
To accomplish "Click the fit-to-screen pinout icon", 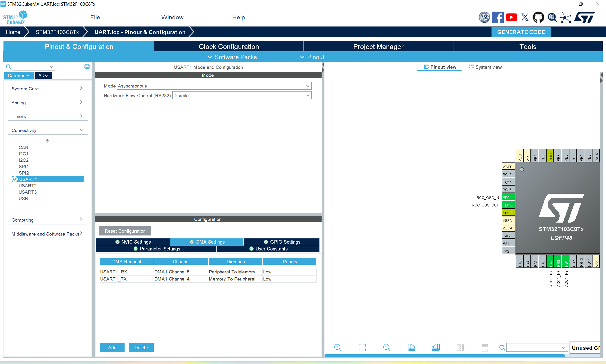I will tap(362, 347).
